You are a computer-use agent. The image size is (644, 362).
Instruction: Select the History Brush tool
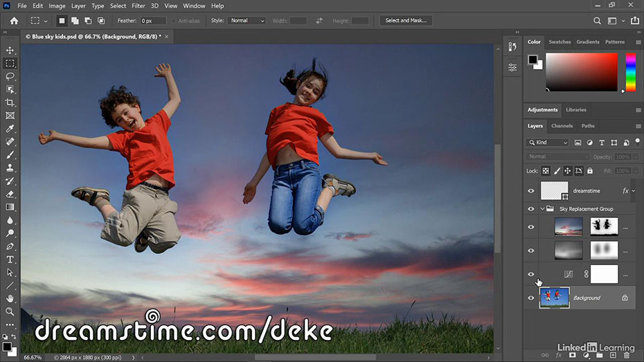tap(10, 181)
